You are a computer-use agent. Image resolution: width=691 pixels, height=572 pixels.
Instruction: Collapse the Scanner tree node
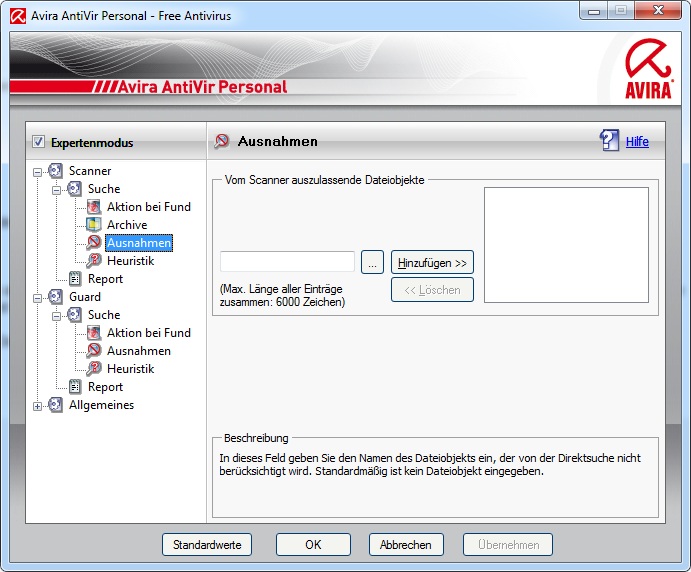pyautogui.click(x=37, y=172)
